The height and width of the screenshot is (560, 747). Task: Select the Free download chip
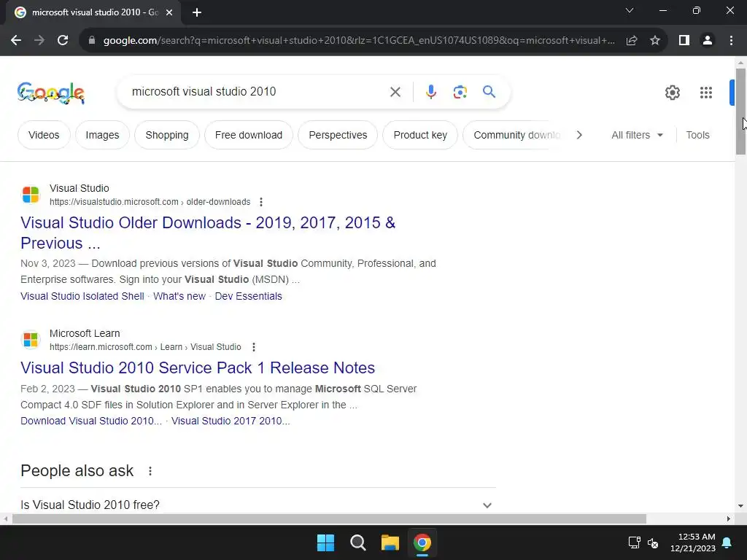click(249, 135)
